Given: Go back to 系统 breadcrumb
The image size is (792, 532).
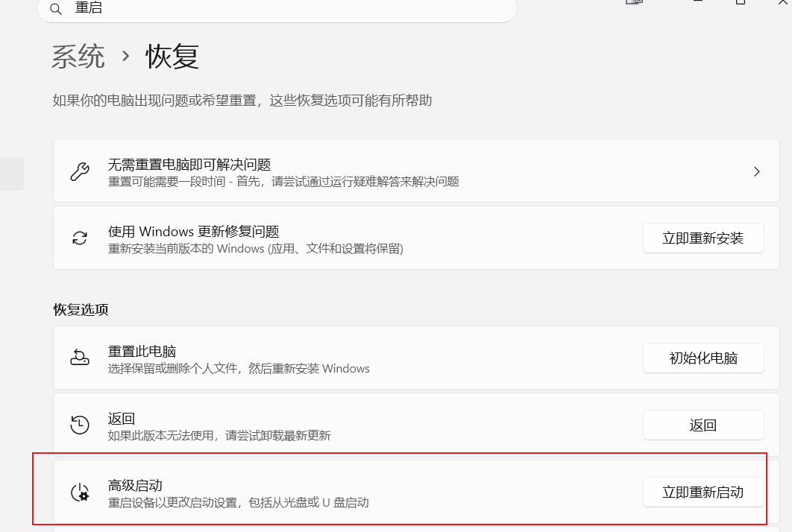Looking at the screenshot, I should coord(78,56).
